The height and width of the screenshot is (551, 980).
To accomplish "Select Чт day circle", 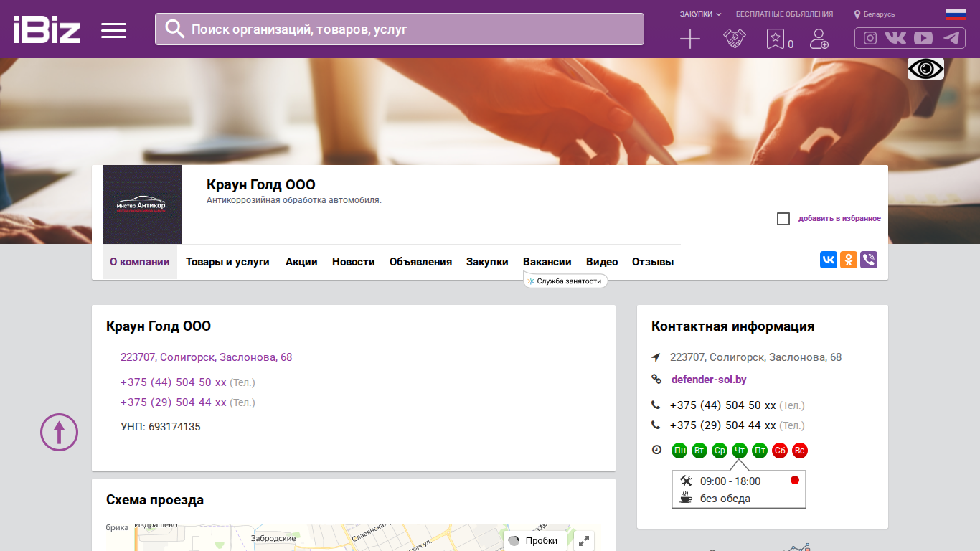I will click(x=740, y=451).
